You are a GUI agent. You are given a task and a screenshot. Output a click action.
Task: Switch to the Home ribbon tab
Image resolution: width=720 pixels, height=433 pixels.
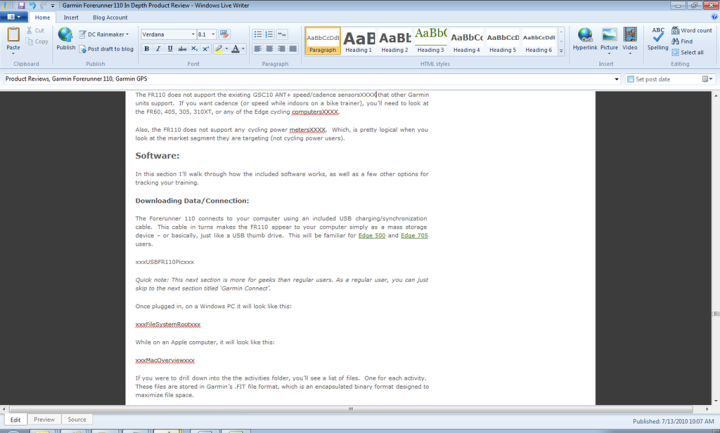click(42, 17)
